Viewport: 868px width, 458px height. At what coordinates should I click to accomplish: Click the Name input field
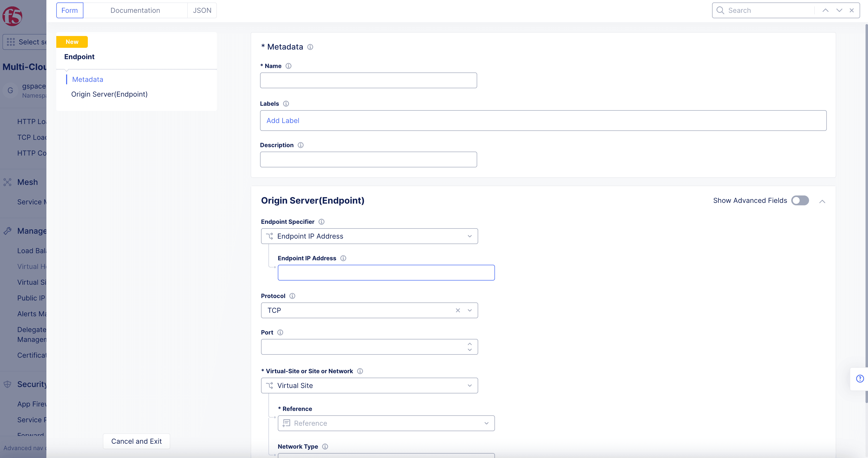click(x=368, y=81)
